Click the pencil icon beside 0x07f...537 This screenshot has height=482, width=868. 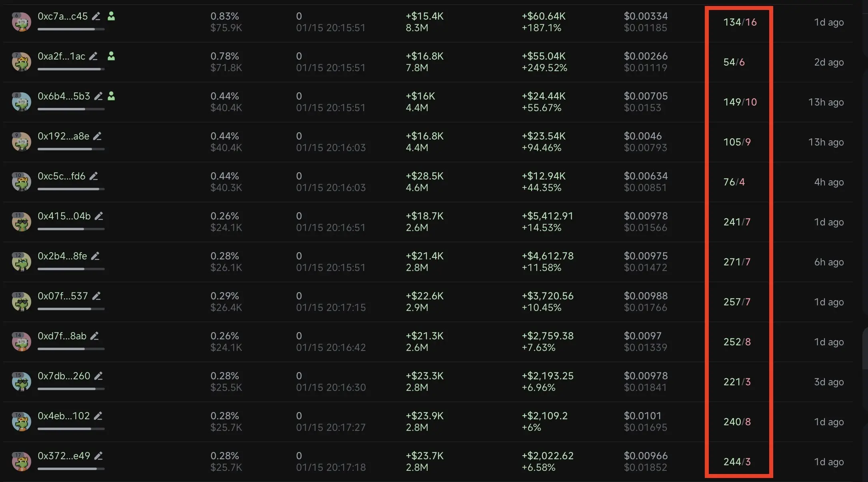96,296
